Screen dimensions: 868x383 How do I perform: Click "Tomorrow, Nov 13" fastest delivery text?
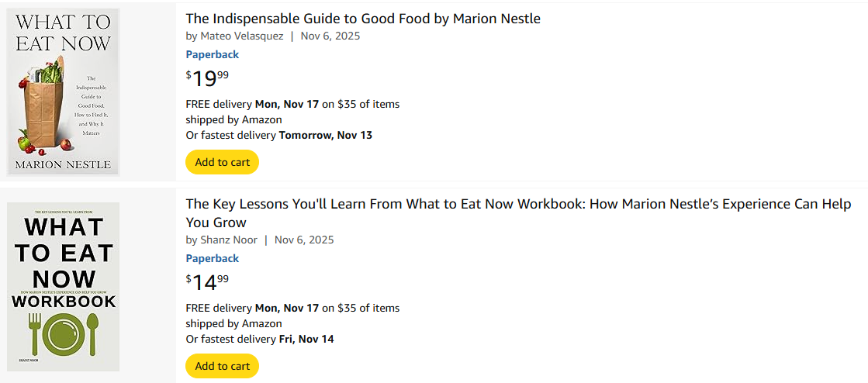coord(325,135)
